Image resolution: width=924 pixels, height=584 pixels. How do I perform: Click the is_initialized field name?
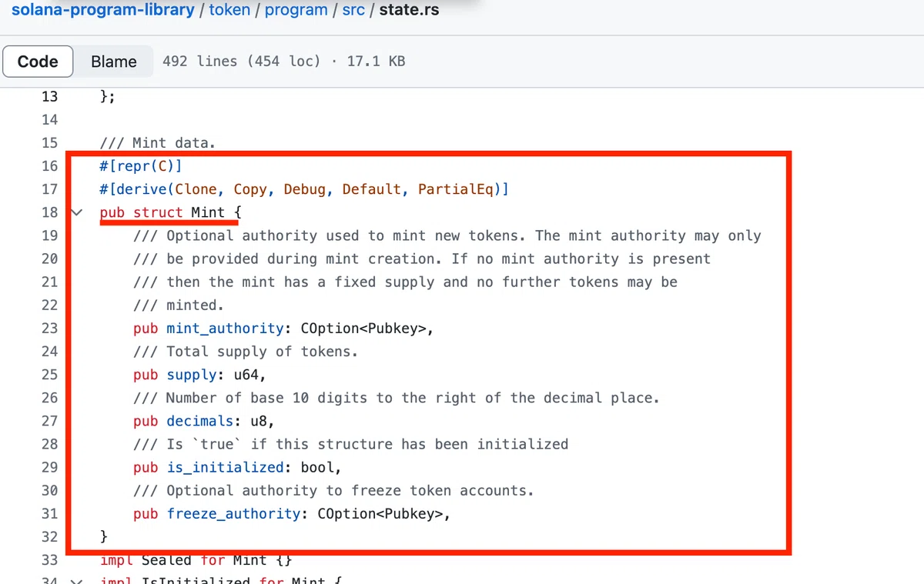225,466
